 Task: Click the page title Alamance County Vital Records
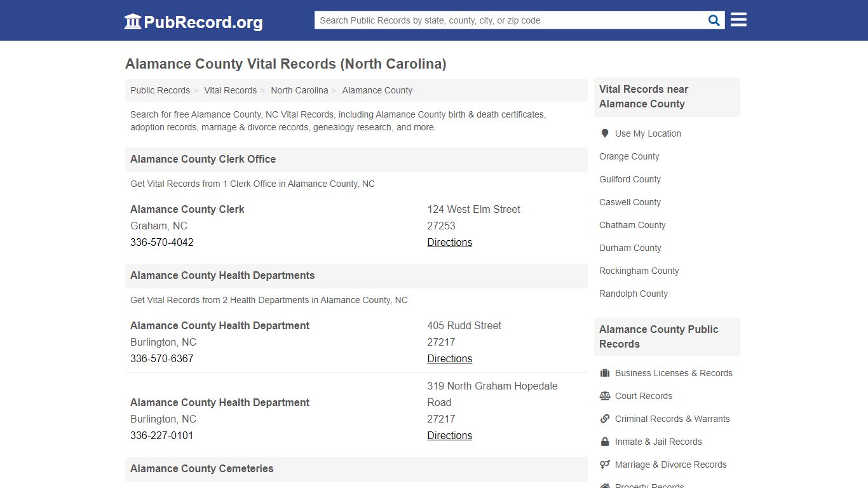click(x=286, y=64)
